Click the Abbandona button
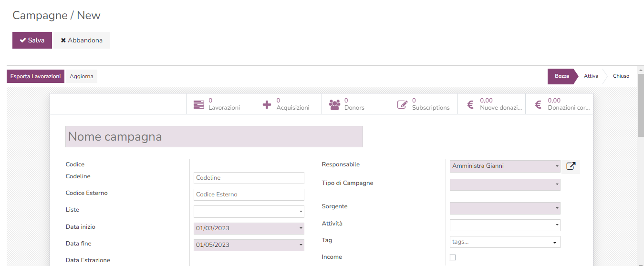The height and width of the screenshot is (266, 644). (x=82, y=41)
